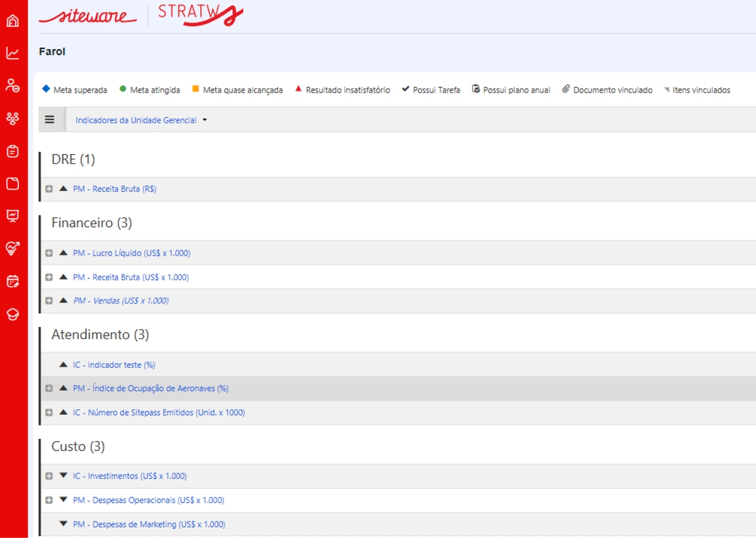756x538 pixels.
Task: Click the trend arrow beside Lucro Líquido
Action: tap(63, 253)
